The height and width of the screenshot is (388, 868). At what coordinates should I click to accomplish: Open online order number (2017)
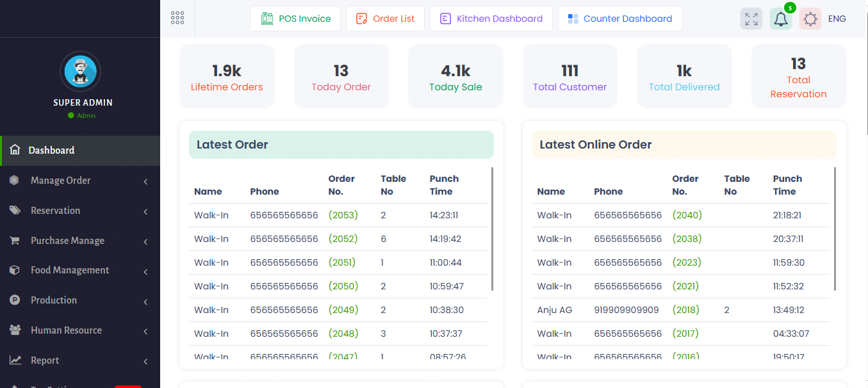point(685,334)
